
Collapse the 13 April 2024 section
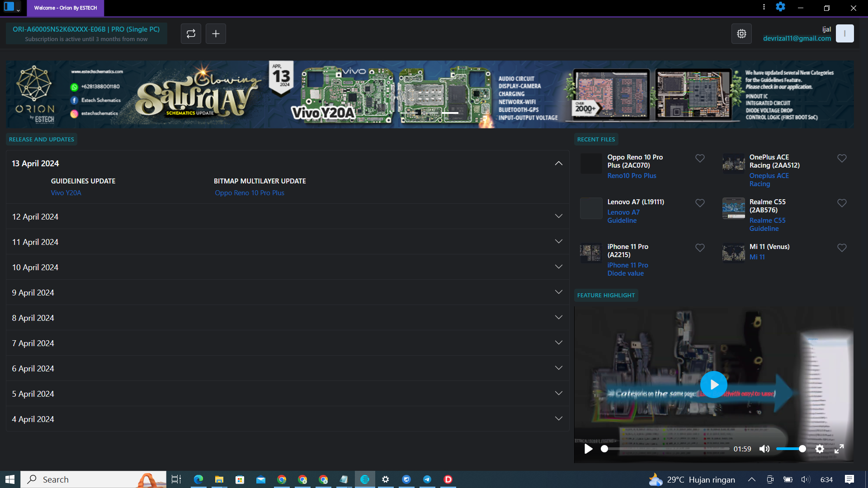tap(559, 164)
